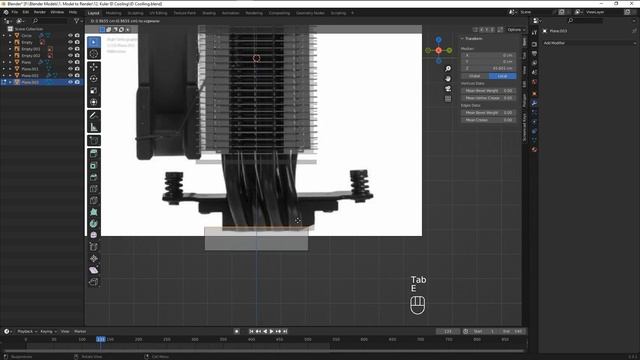Switch to the Shading workspace tab

pos(209,13)
